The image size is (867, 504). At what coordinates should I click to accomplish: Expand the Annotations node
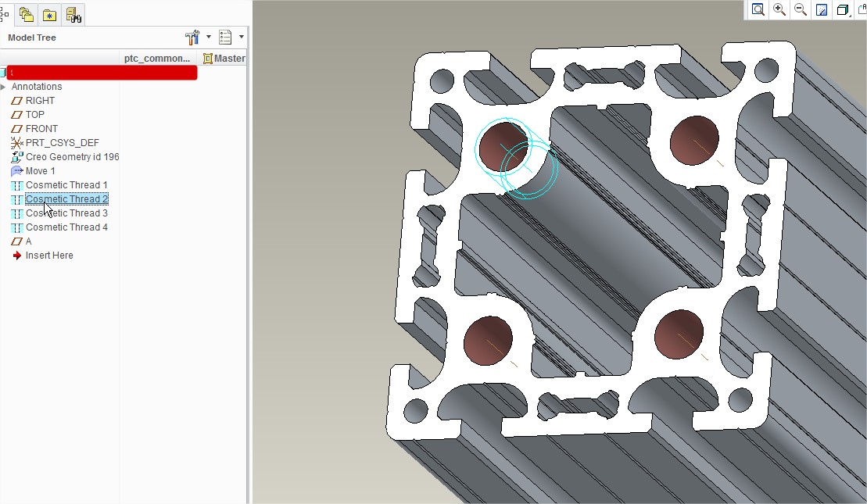point(4,86)
